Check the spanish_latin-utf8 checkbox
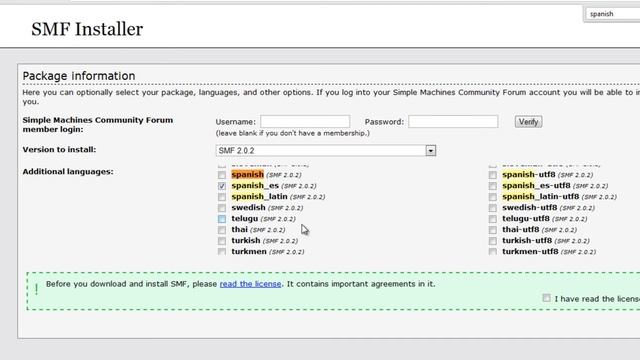This screenshot has width=640, height=360. (493, 197)
